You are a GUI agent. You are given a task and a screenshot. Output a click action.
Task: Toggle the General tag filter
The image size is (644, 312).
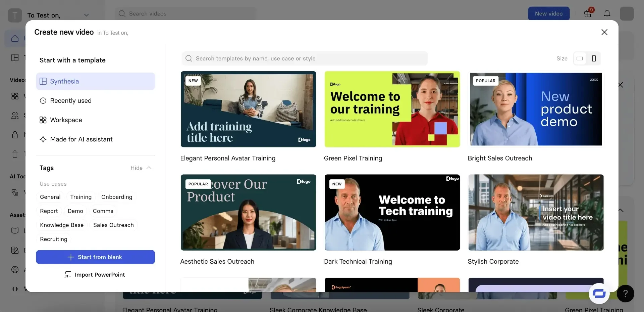pos(50,197)
